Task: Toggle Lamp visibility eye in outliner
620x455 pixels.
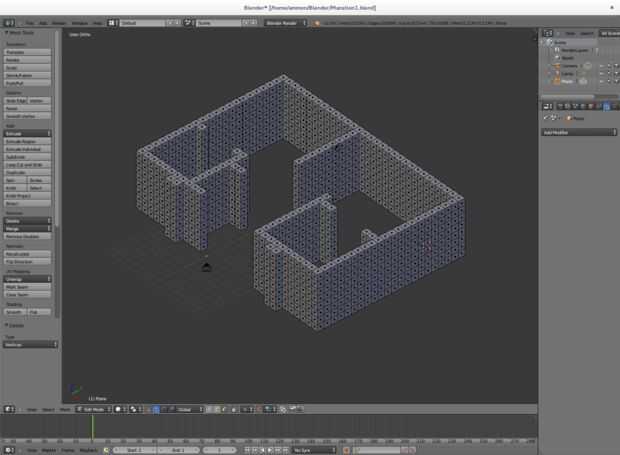Action: pyautogui.click(x=602, y=73)
